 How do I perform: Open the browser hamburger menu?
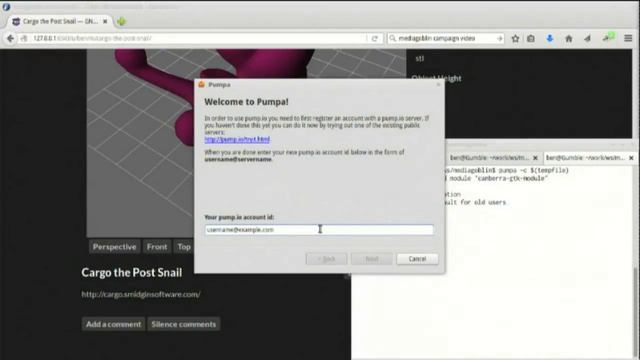[x=628, y=38]
